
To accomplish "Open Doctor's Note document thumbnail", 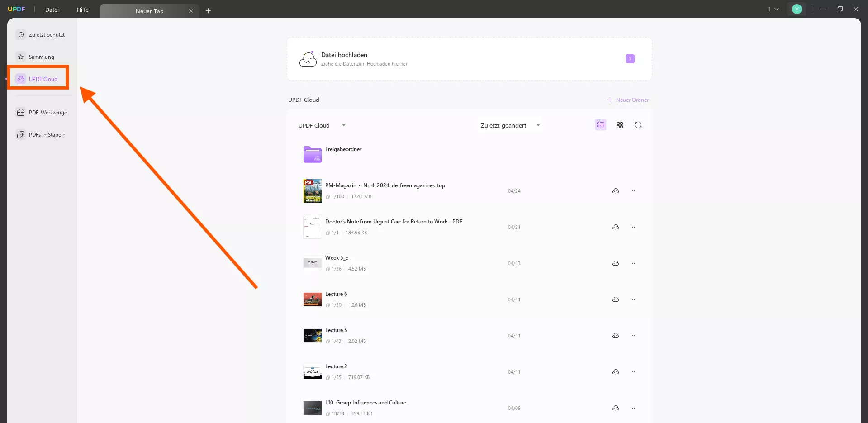I will [313, 227].
